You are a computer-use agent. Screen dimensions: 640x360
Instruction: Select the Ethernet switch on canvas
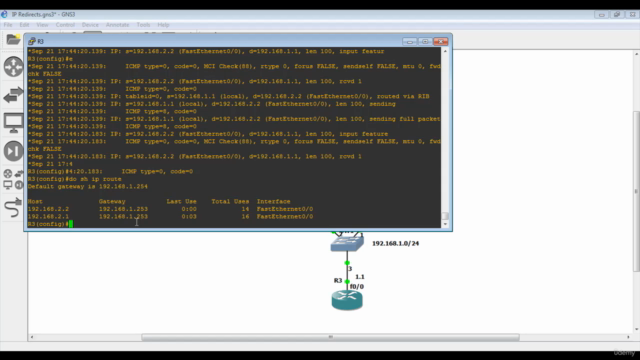pyautogui.click(x=347, y=244)
